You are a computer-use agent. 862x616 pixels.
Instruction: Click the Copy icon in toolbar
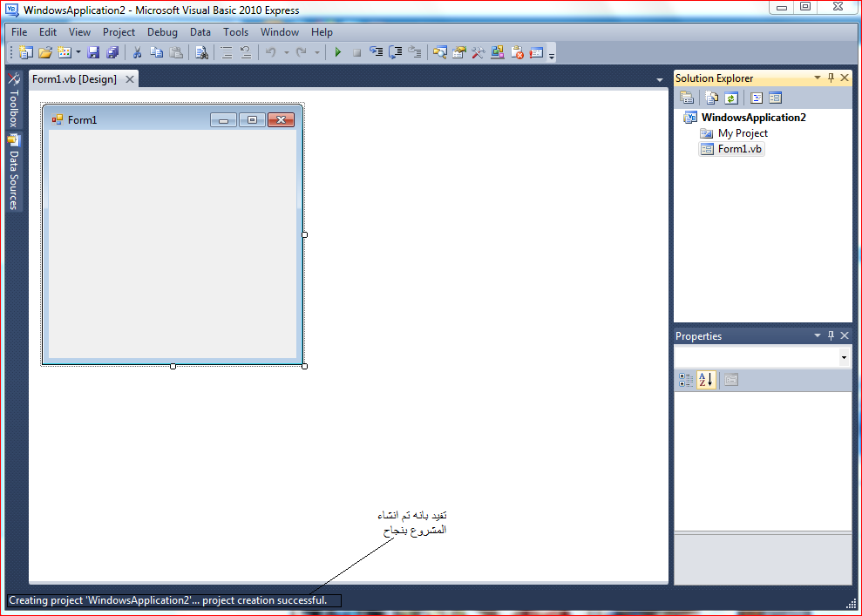157,52
